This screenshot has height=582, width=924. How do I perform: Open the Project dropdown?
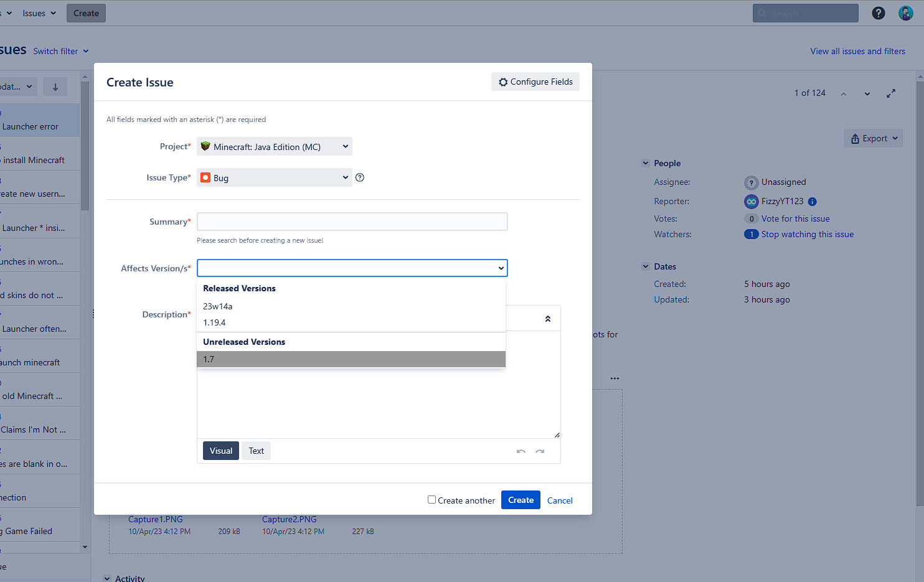pos(275,147)
